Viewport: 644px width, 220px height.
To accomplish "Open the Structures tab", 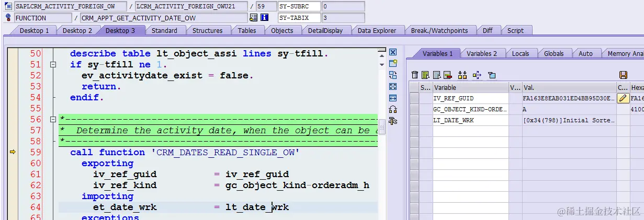I will pyautogui.click(x=207, y=30).
